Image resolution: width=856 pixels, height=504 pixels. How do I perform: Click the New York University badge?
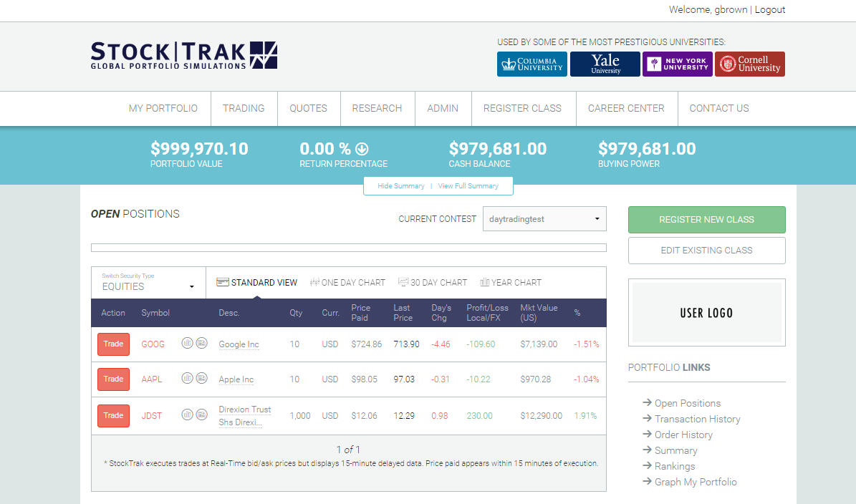point(678,64)
